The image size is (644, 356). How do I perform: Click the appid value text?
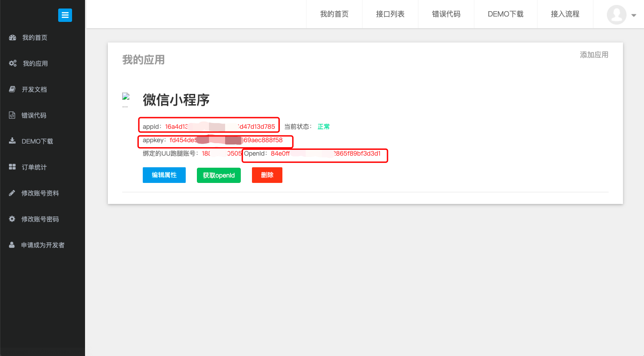(220, 127)
